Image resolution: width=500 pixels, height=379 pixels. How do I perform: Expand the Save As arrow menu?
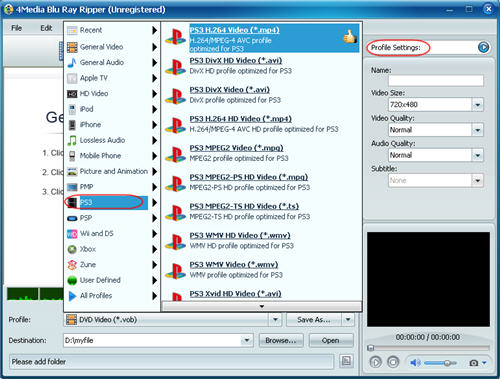coord(348,320)
